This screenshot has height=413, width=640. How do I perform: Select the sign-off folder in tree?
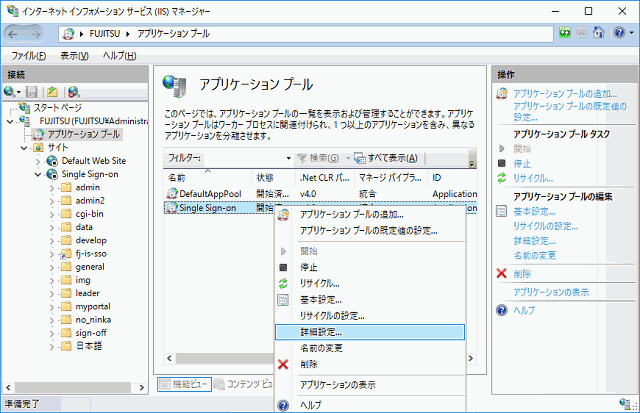91,333
